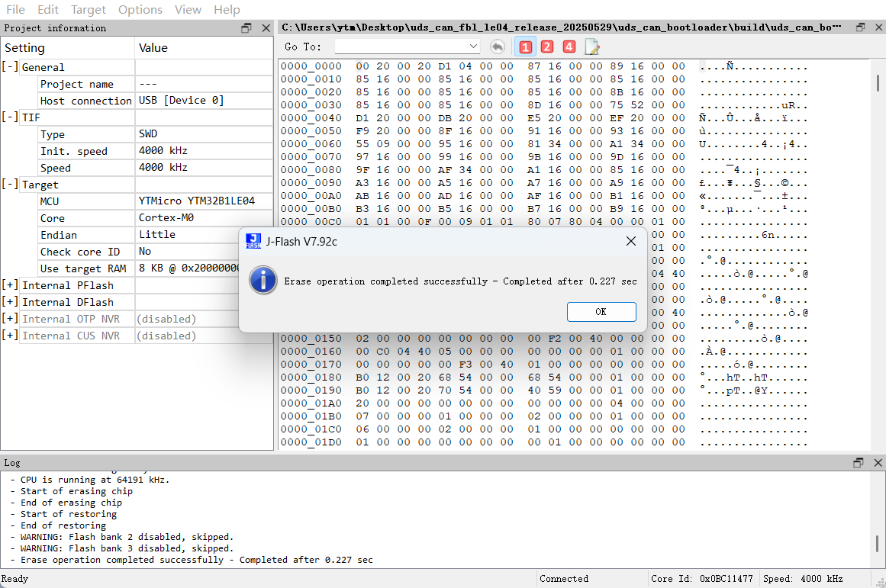Screen dimensions: 886x588
Task: Collapse the TIF settings group
Action: [x=11, y=117]
